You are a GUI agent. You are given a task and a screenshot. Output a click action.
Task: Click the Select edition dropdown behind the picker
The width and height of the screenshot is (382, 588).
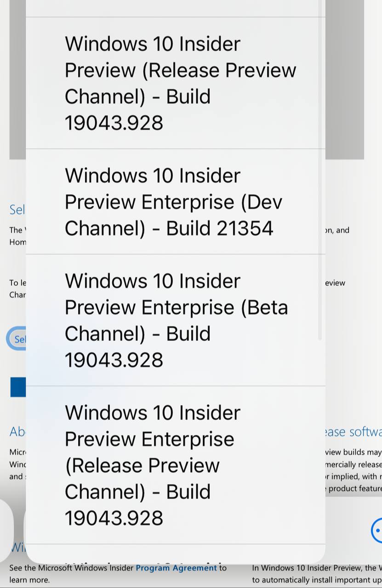click(17, 339)
